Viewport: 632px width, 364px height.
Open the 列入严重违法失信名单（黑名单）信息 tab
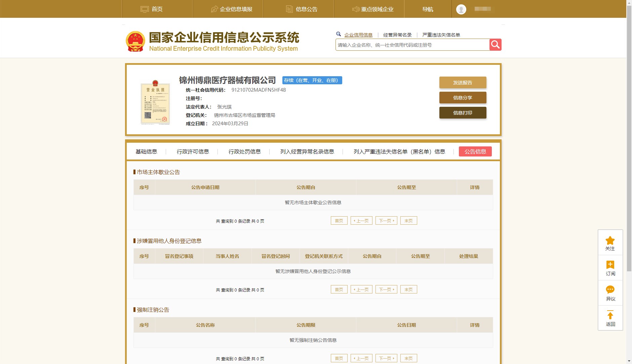click(x=399, y=152)
